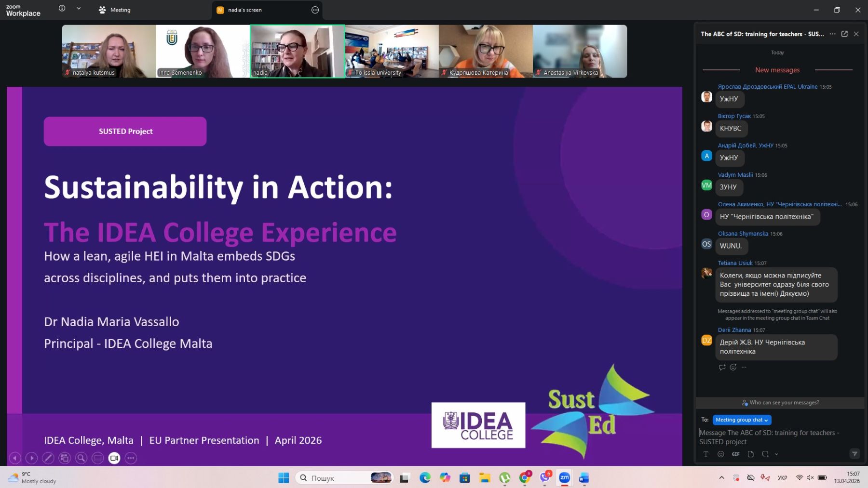The height and width of the screenshot is (488, 868).
Task: Click sender name Ярослав Дроздовський EPAL Ukraine
Action: pyautogui.click(x=768, y=87)
